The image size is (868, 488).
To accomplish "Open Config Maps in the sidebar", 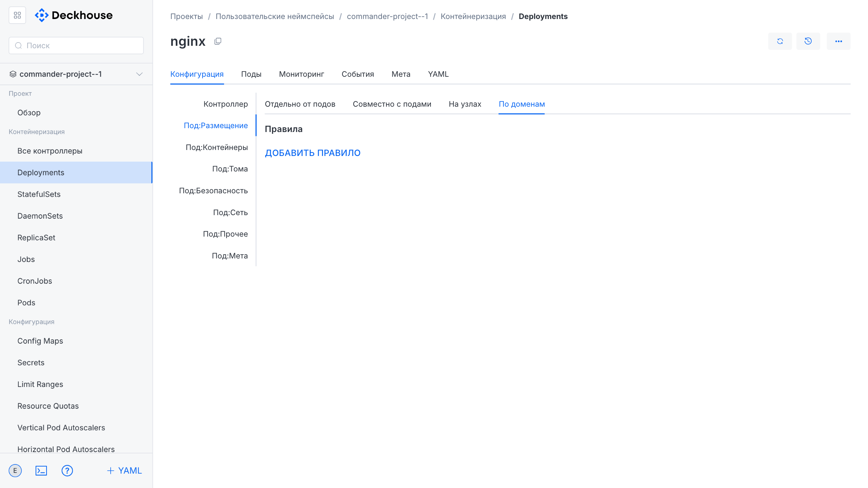I will 76,341.
